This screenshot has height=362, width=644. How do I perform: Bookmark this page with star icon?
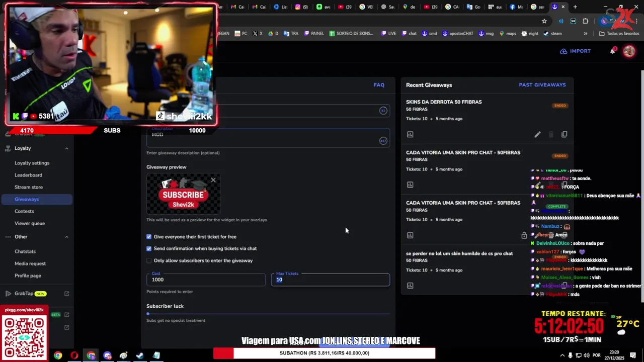coord(544,21)
